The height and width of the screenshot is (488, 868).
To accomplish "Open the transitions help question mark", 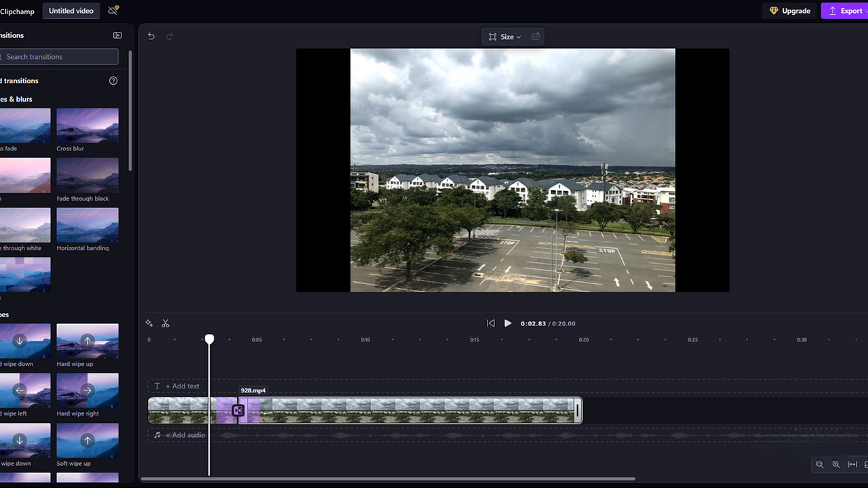I will pyautogui.click(x=113, y=81).
